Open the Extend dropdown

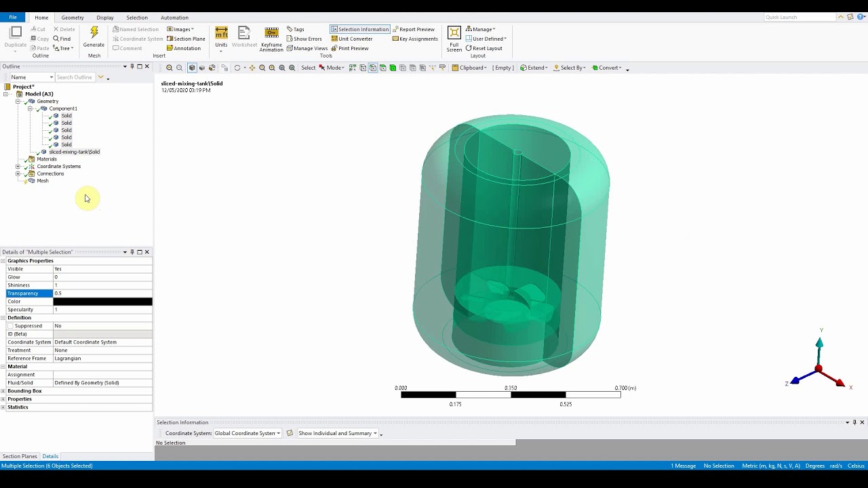point(534,68)
